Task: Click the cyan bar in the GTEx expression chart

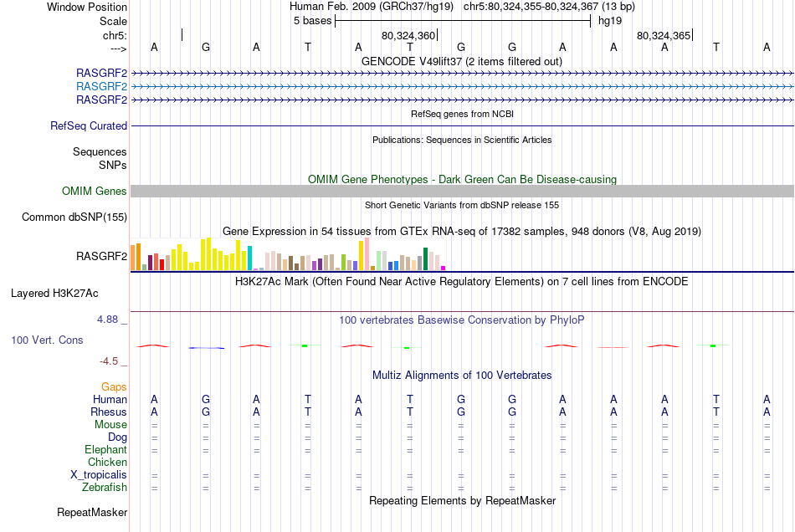Action: click(249, 258)
